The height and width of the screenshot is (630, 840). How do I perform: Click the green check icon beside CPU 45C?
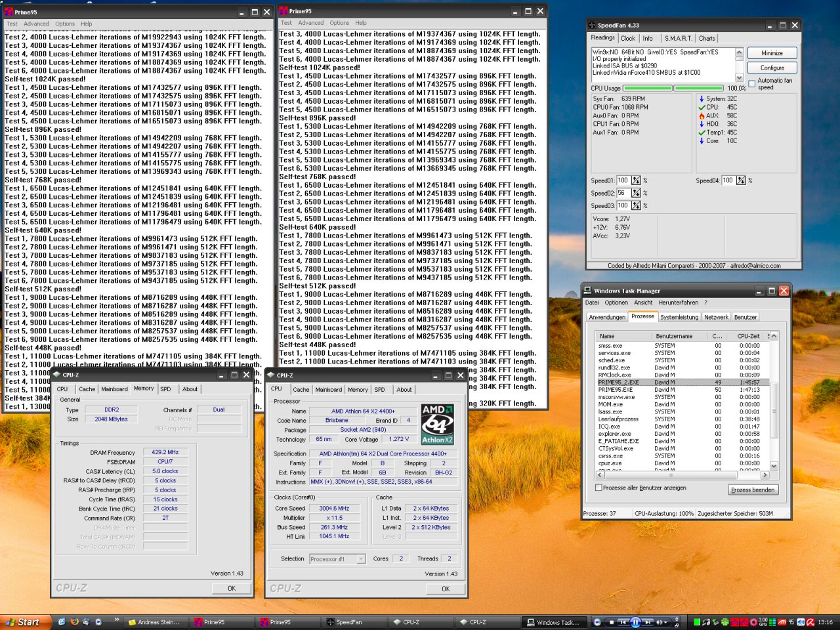(702, 107)
